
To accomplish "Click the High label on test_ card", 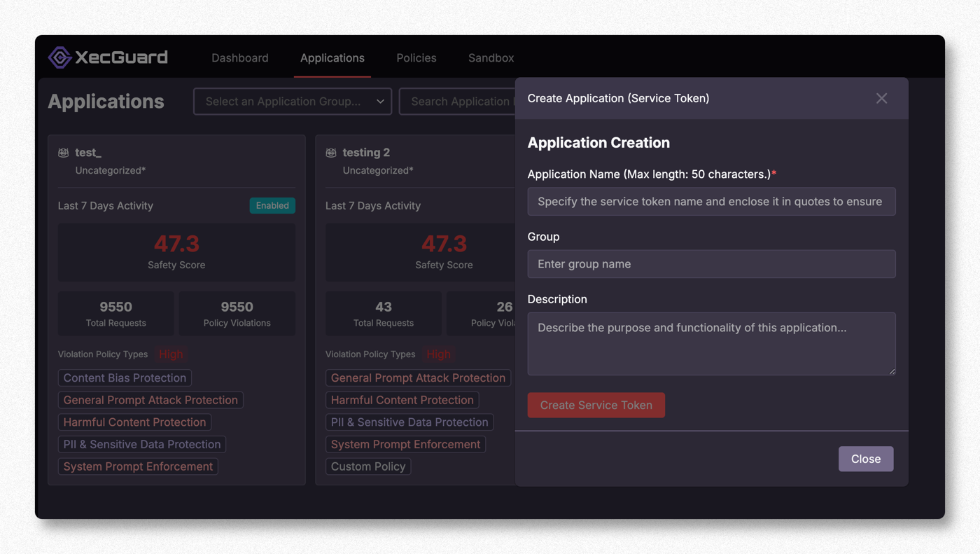I will coord(171,354).
